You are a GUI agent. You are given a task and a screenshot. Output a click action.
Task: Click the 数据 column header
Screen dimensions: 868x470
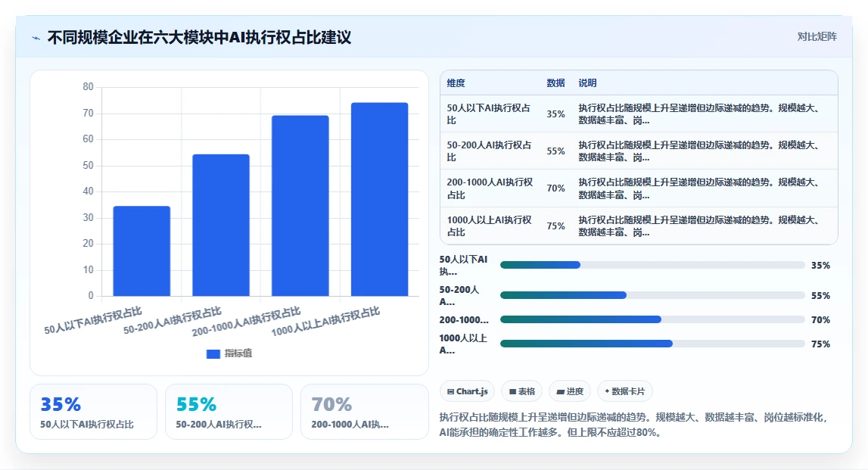pyautogui.click(x=555, y=83)
